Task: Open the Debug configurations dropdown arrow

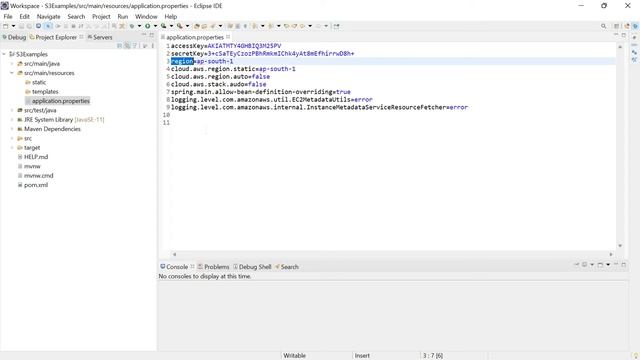Action: pos(139,26)
